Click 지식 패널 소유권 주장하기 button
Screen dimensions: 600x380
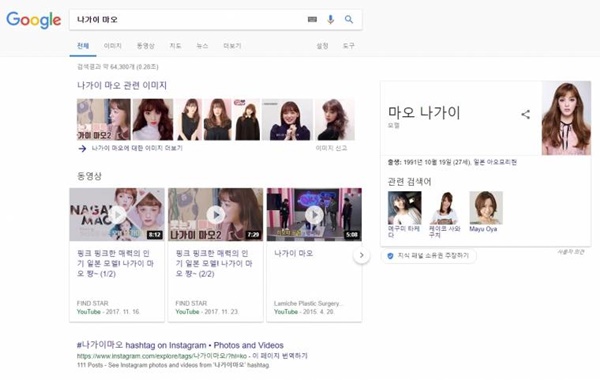point(429,256)
